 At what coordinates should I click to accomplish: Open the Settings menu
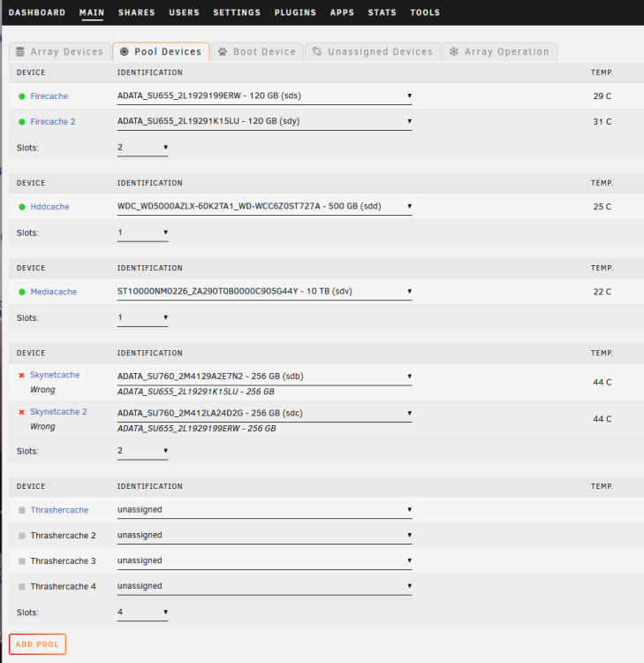coord(237,12)
